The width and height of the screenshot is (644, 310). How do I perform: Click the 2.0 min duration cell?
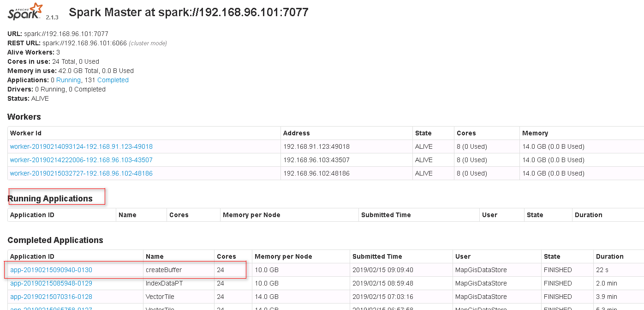pyautogui.click(x=607, y=283)
